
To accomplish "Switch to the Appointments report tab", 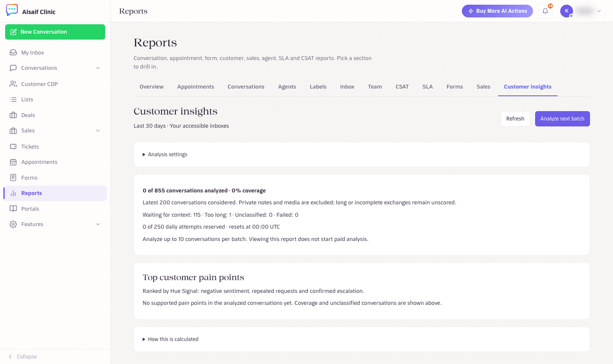I will coord(196,87).
